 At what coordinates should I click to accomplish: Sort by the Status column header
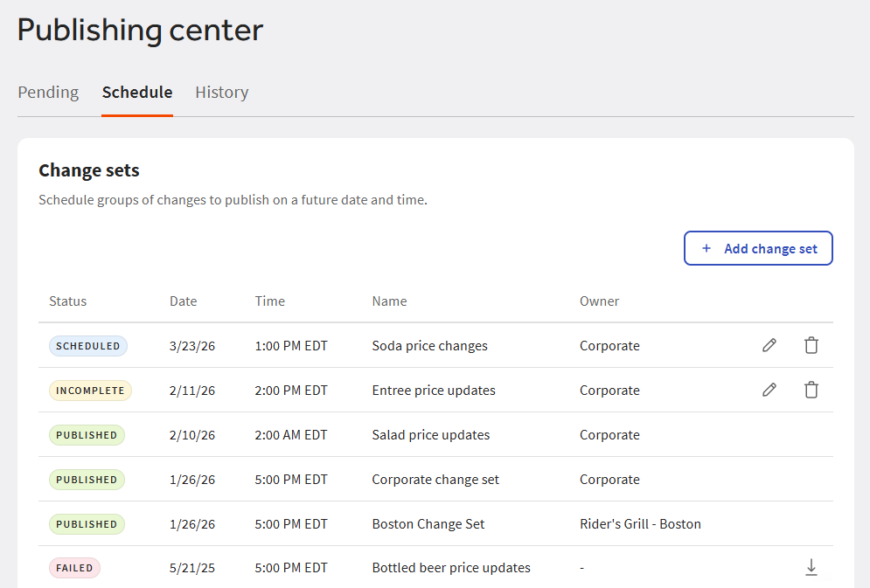pos(67,301)
